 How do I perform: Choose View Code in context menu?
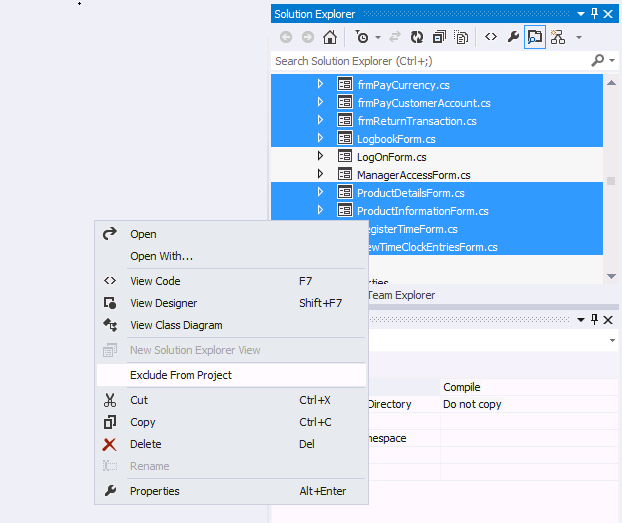[231, 281]
